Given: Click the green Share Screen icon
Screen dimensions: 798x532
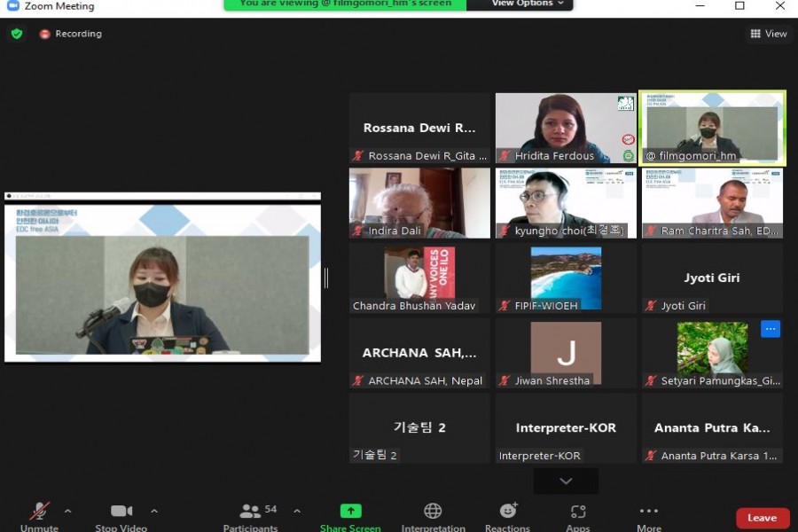Looking at the screenshot, I should [x=351, y=512].
